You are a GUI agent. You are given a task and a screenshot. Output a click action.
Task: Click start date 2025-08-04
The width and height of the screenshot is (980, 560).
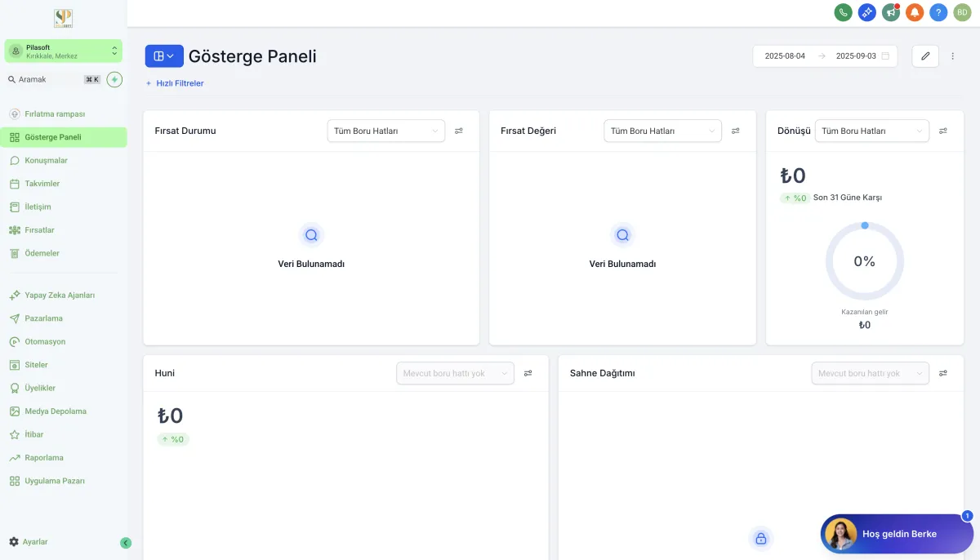(785, 56)
